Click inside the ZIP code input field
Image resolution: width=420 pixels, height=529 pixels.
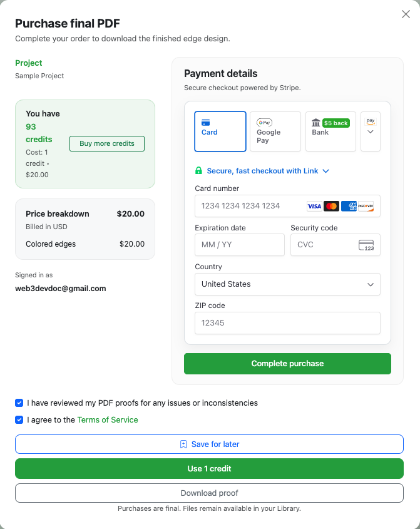pyautogui.click(x=287, y=323)
